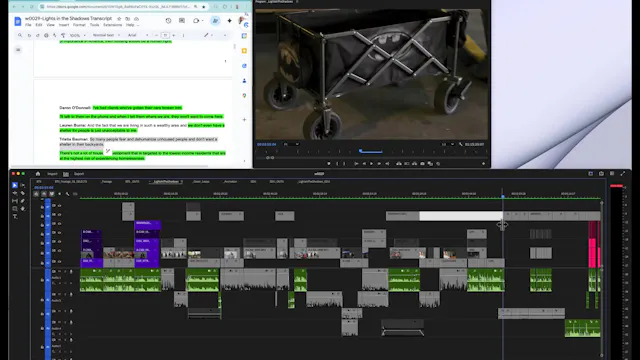Toggle insert sequences as nests option
Screen dimensions: 640x360
pyautogui.click(x=36, y=194)
